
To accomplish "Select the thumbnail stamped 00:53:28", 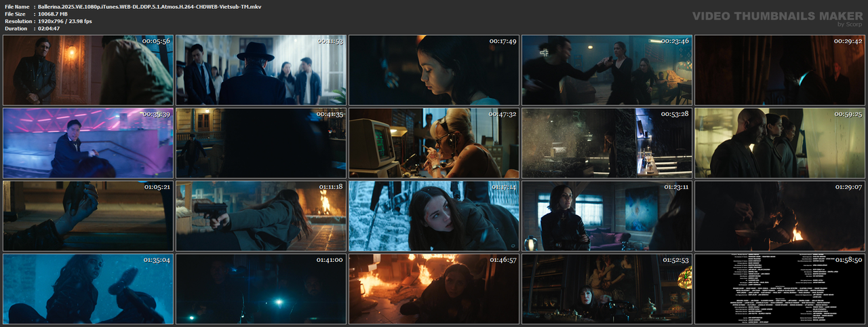I will [607, 142].
